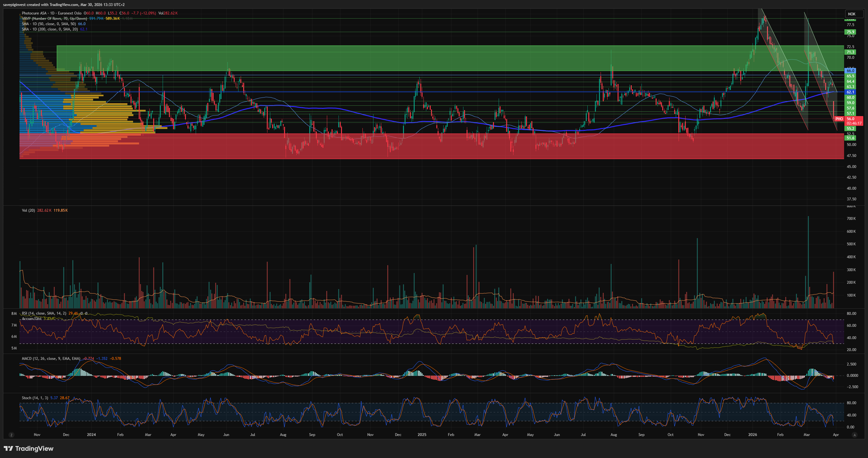This screenshot has height=458, width=868.
Task: Select the blue 66.0 SMA price label
Action: coord(850,70)
